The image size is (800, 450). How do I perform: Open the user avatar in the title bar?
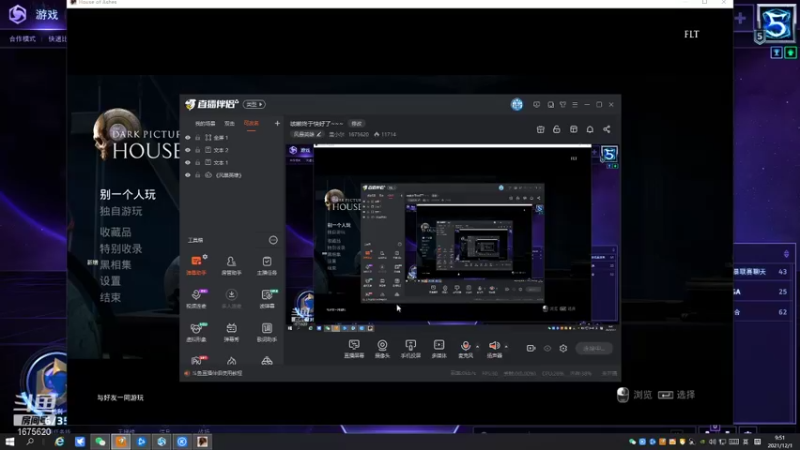pos(517,105)
